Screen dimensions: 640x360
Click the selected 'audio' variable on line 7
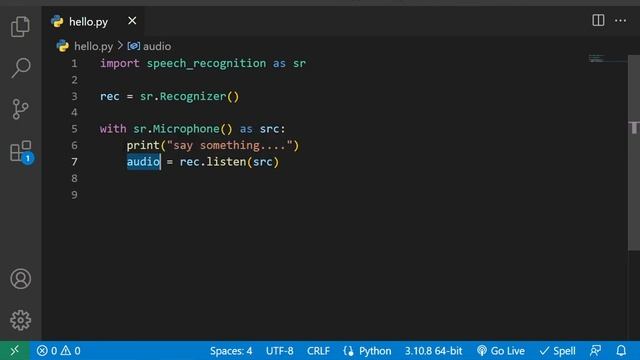(x=143, y=162)
